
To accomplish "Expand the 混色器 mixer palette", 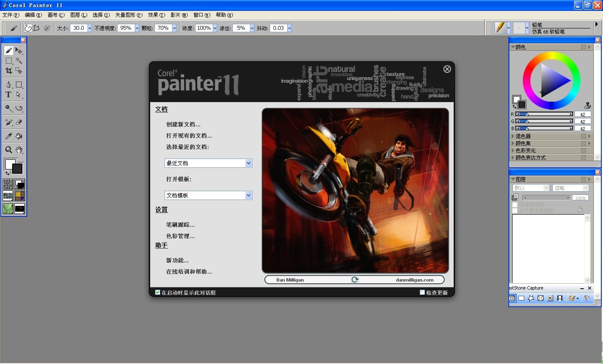I will pos(513,136).
